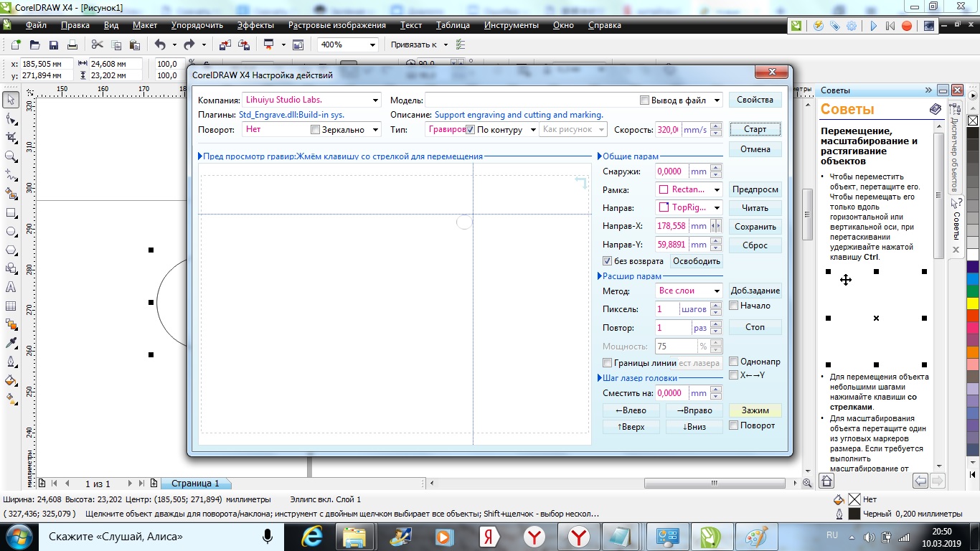Click the 'Скорость' speed input field
Image resolution: width=980 pixels, height=551 pixels.
tap(667, 130)
